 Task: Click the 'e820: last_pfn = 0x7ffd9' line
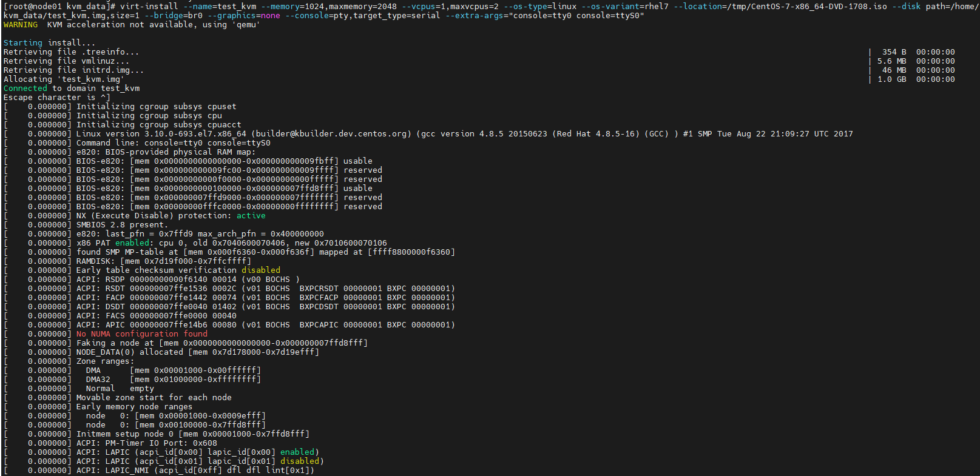(164, 233)
